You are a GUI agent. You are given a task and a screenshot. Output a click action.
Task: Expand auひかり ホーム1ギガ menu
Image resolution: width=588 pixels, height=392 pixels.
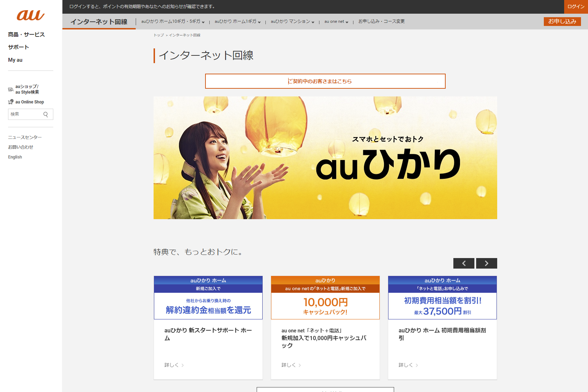[x=238, y=21]
